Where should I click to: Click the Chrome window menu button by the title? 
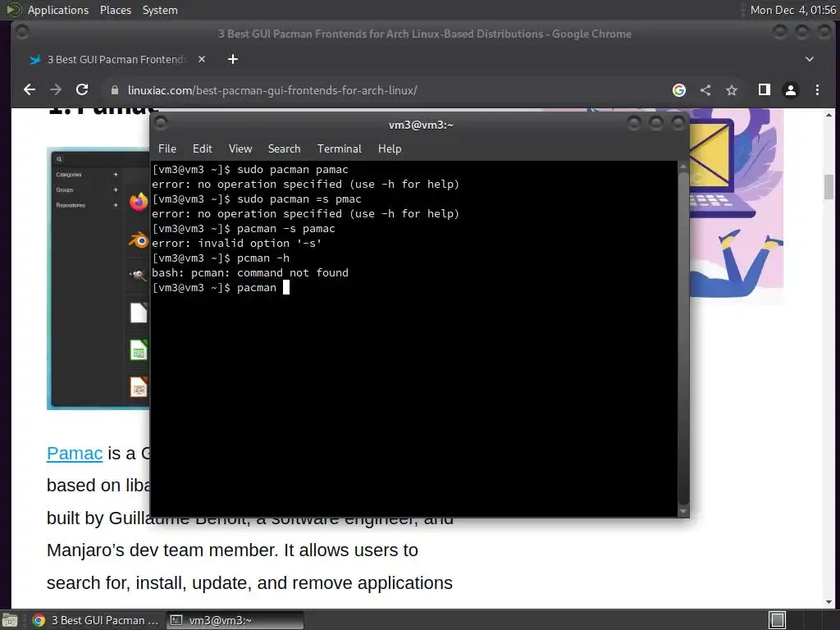click(22, 33)
